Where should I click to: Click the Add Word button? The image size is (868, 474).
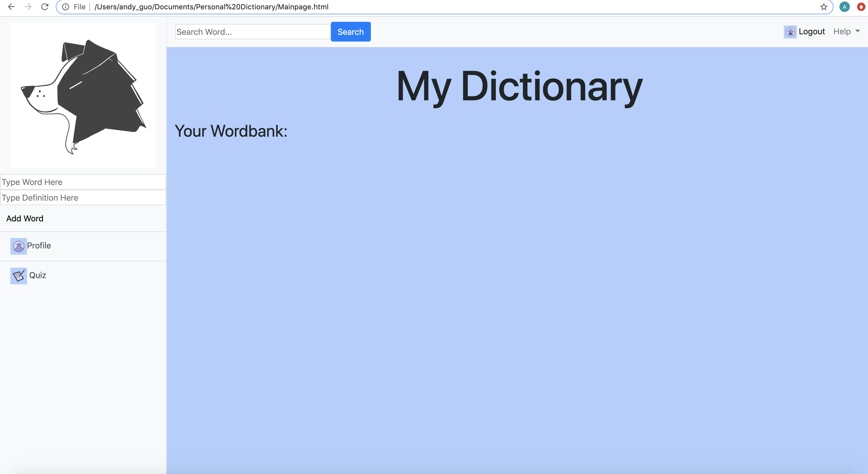(25, 219)
